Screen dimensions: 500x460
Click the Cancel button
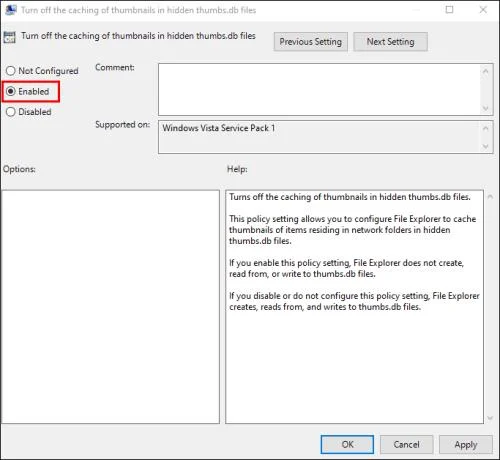click(x=406, y=444)
